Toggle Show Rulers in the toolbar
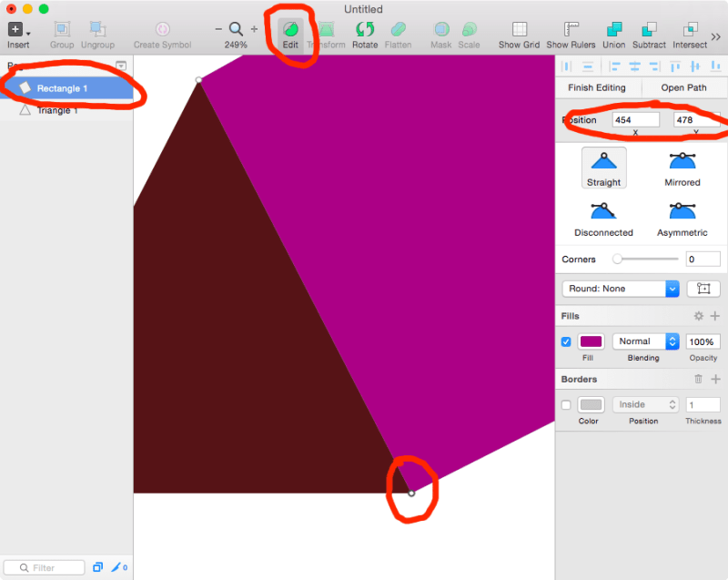Viewport: 728px width, 580px height. (x=571, y=28)
